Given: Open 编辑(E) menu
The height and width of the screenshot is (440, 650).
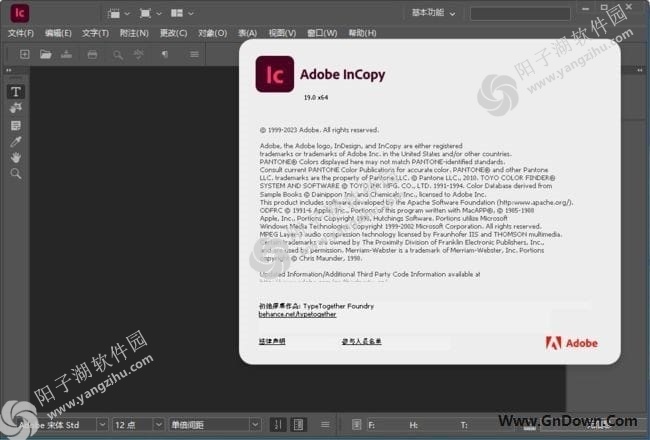Looking at the screenshot, I should (x=58, y=33).
